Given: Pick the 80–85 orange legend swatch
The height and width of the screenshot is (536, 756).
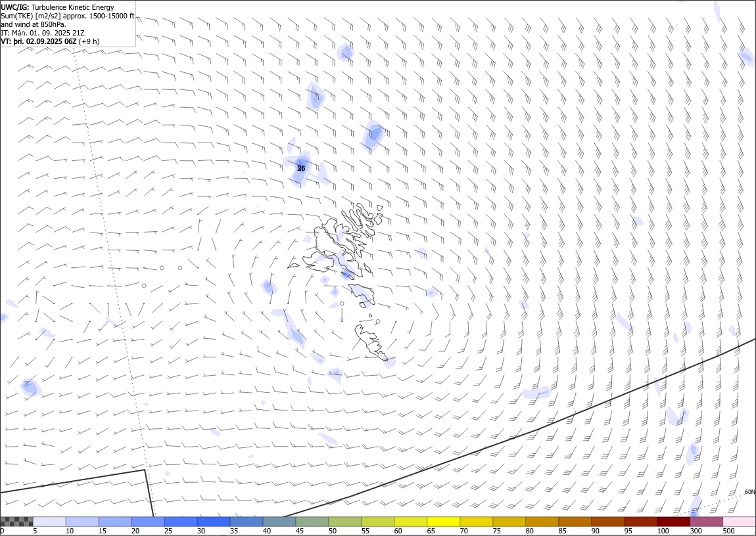Looking at the screenshot, I should point(542,522).
